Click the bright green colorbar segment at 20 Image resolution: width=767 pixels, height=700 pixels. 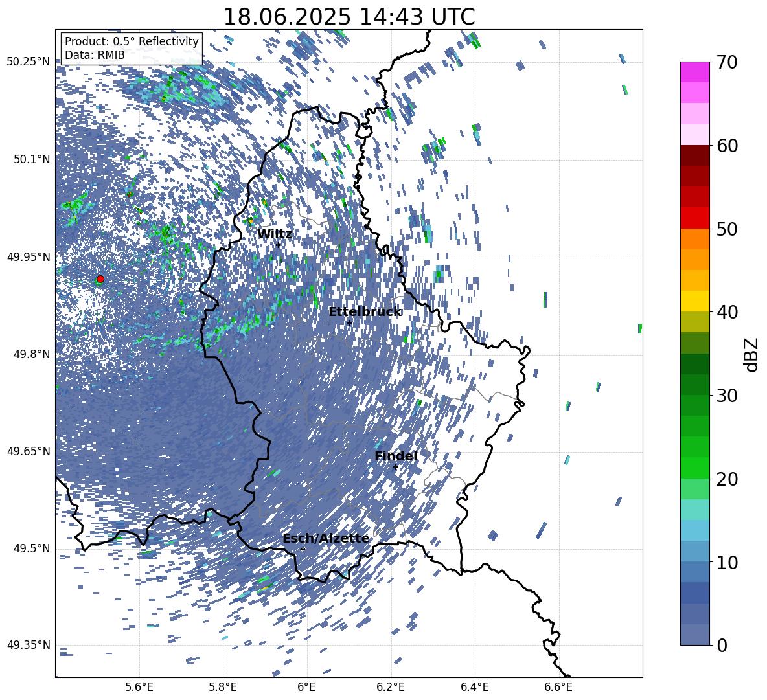694,468
